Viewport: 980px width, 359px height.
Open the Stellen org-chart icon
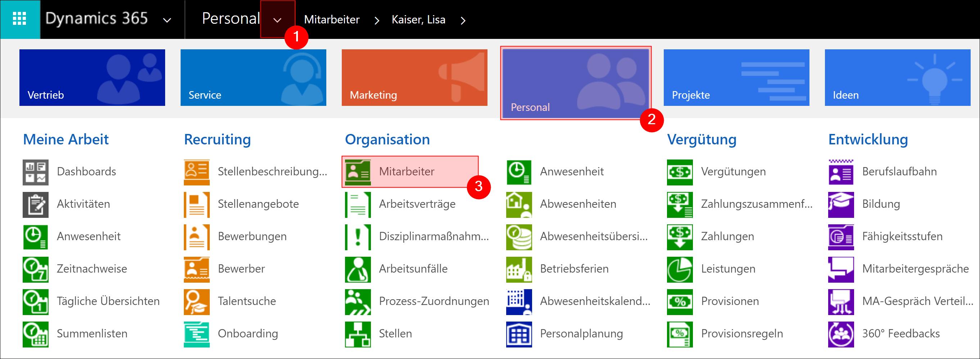point(358,334)
